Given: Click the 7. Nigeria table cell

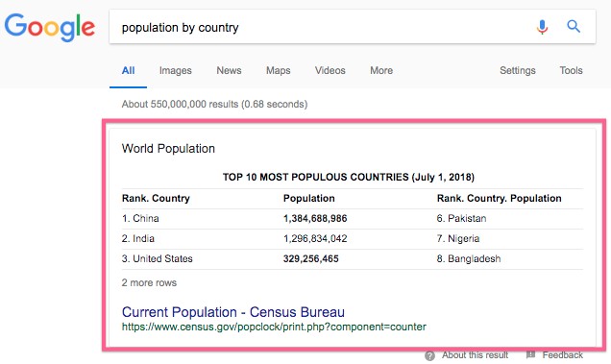Looking at the screenshot, I should coord(458,238).
